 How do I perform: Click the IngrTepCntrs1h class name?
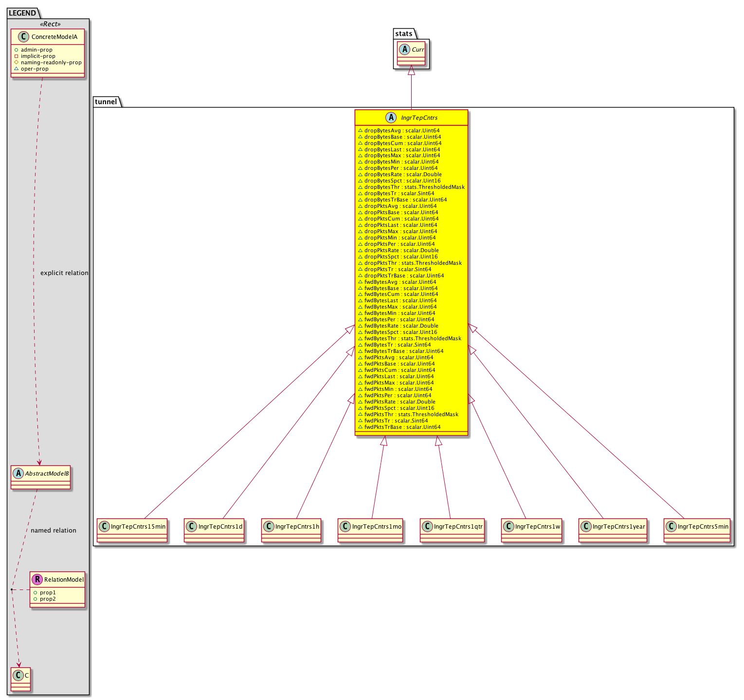point(297,526)
